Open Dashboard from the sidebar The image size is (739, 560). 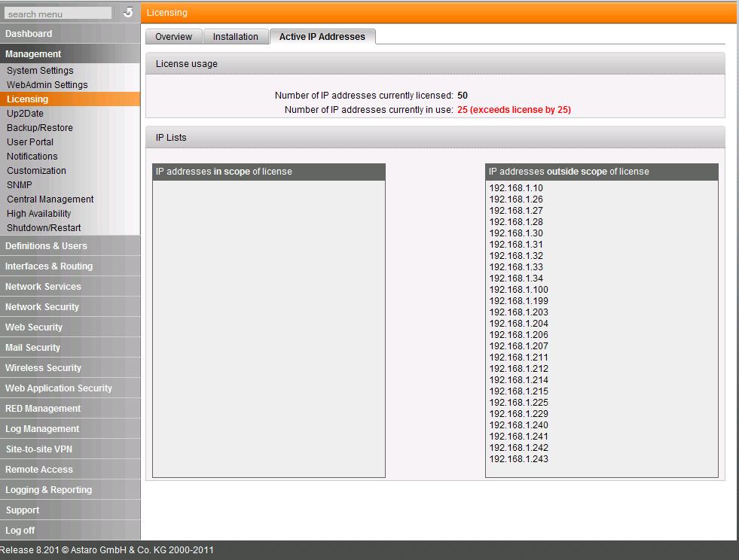(29, 34)
